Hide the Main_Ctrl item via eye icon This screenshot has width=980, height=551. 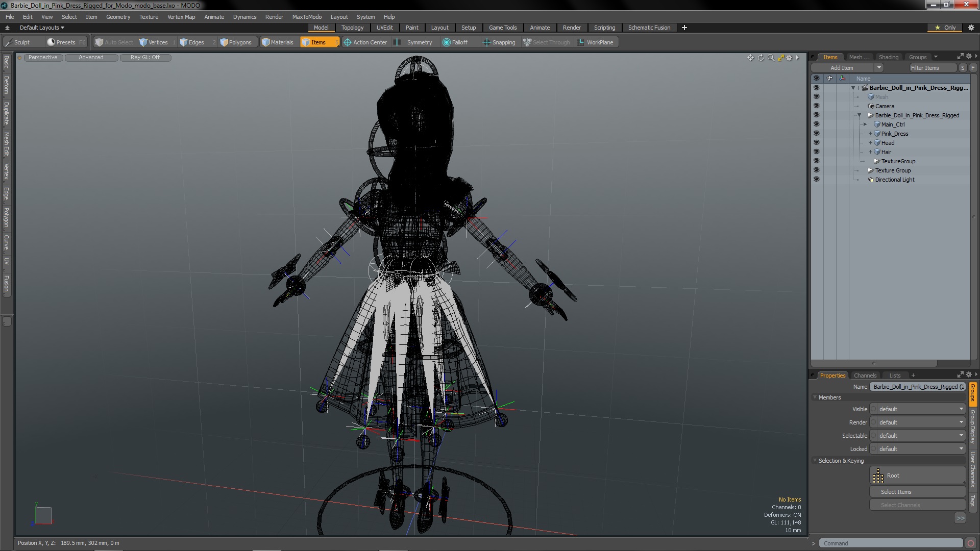pos(816,124)
